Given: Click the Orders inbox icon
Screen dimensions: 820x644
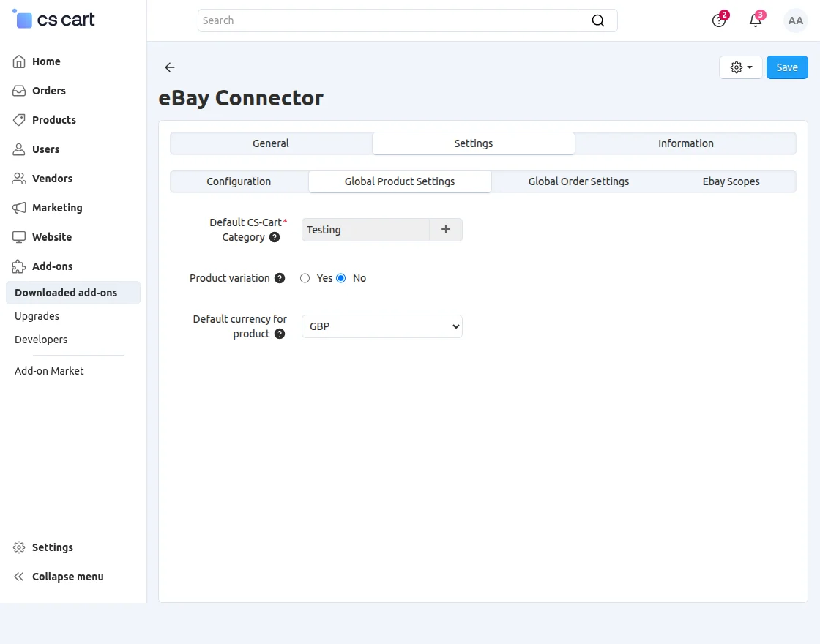Looking at the screenshot, I should 19,91.
